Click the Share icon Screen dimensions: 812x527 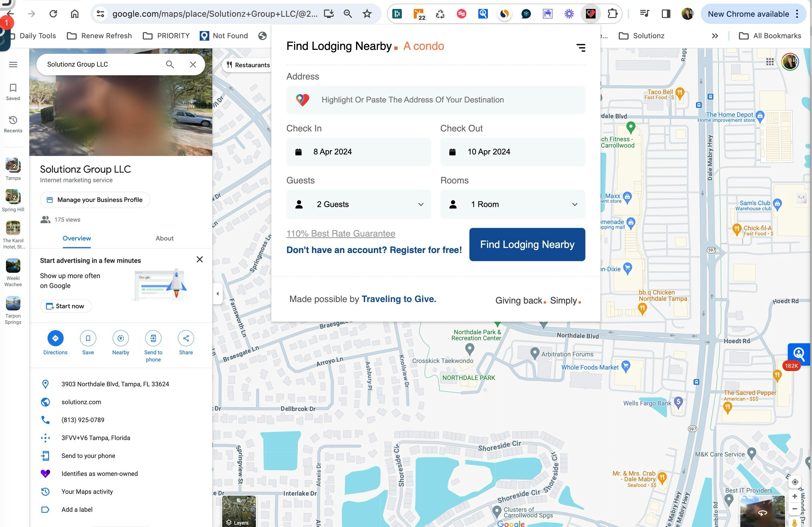186,338
